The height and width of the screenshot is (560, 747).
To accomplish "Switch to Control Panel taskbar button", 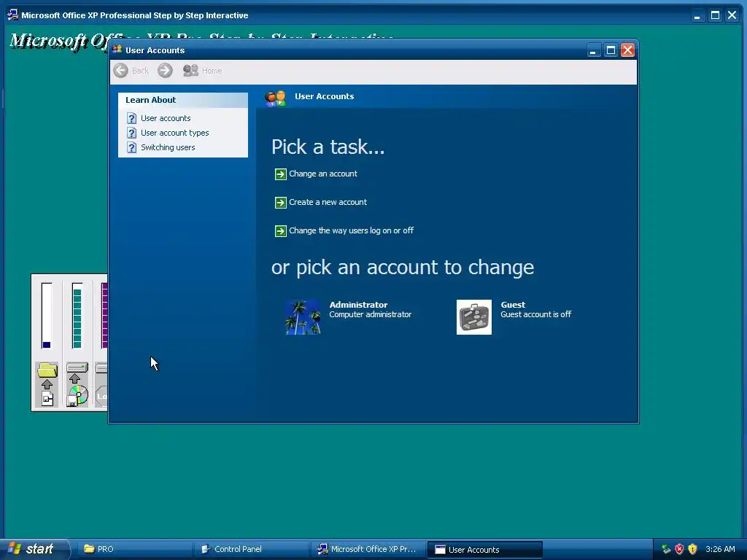I will (x=251, y=549).
